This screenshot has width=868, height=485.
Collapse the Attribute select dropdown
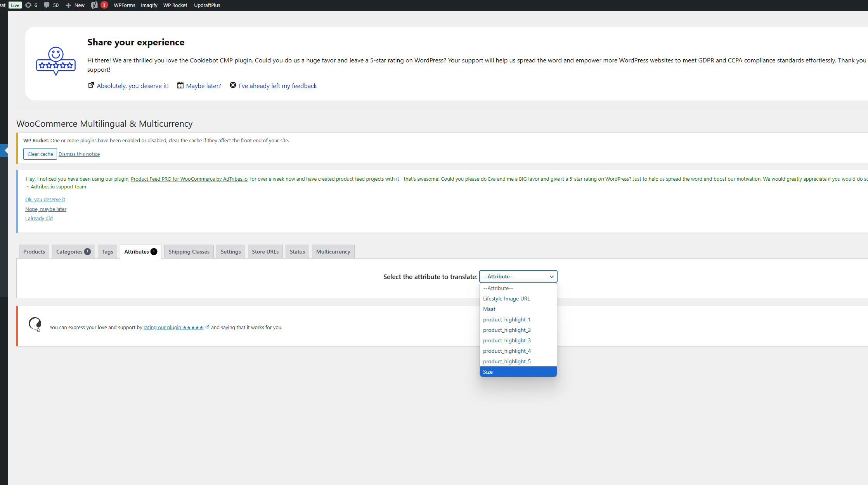coord(518,276)
